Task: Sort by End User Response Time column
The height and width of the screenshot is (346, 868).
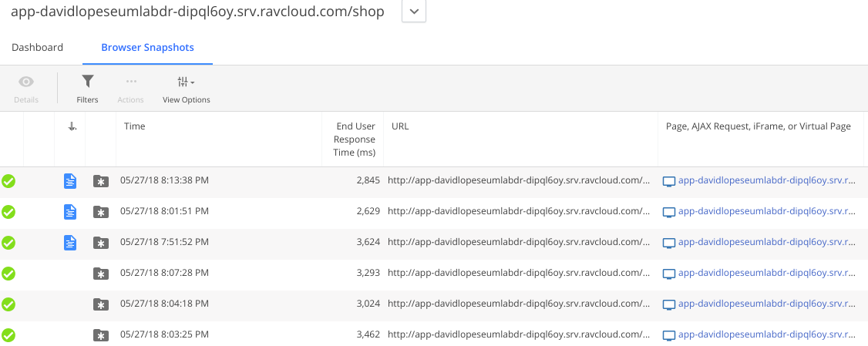Action: 355,139
